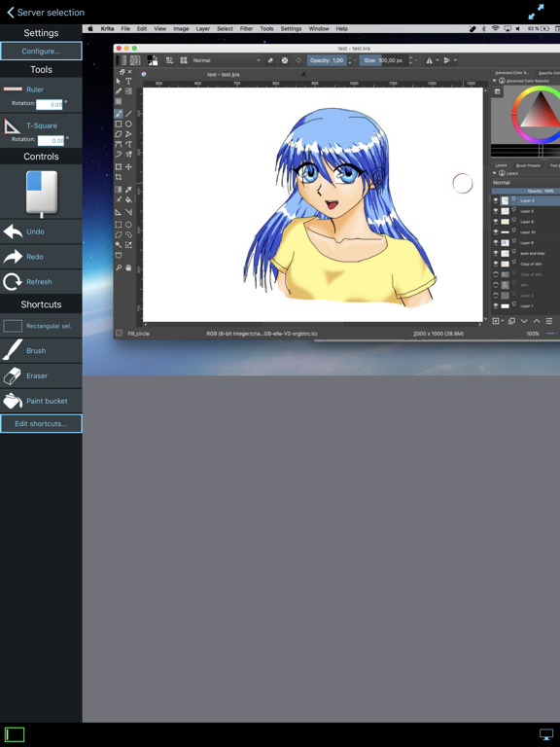Show the hidden Layer 2
The image size is (560, 747).
(496, 296)
